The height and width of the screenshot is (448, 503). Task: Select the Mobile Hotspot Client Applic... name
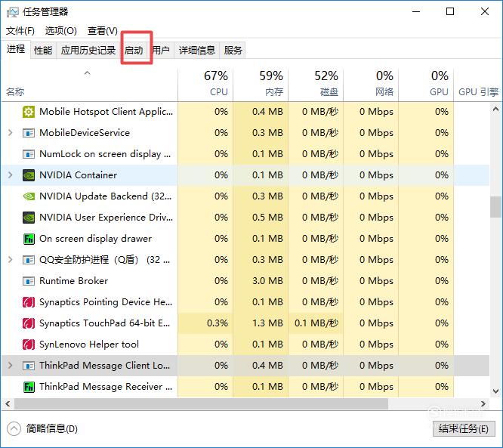(106, 112)
